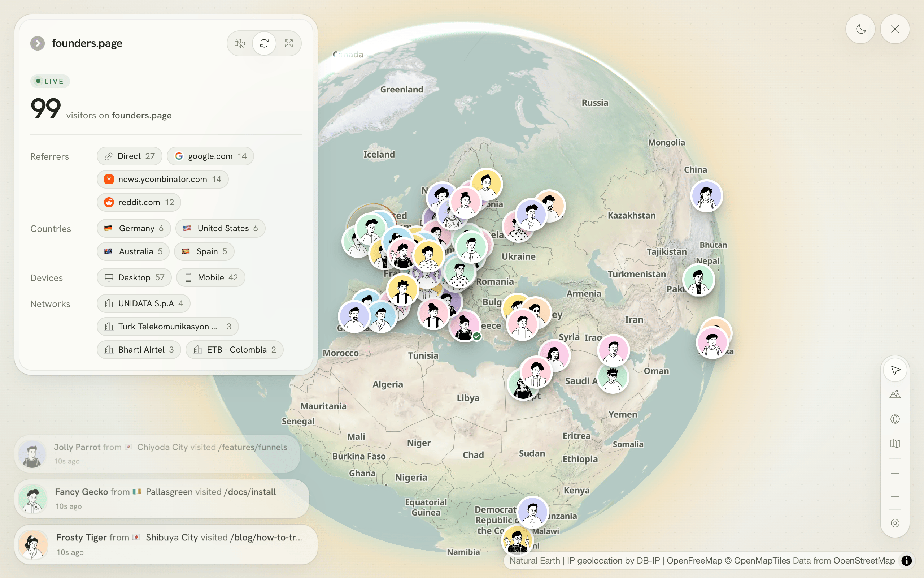Filter by Mobile devices
Viewport: 924px width, 578px height.
210,277
